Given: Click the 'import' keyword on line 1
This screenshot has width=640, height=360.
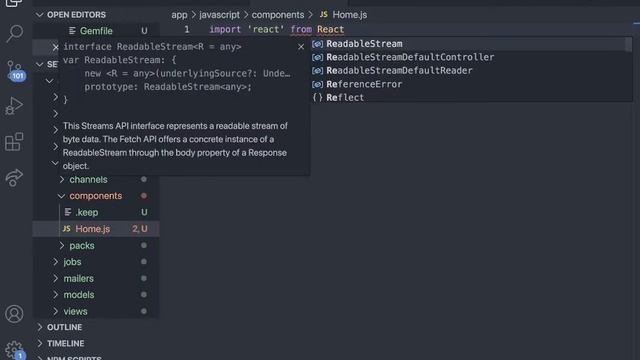Looking at the screenshot, I should [225, 29].
